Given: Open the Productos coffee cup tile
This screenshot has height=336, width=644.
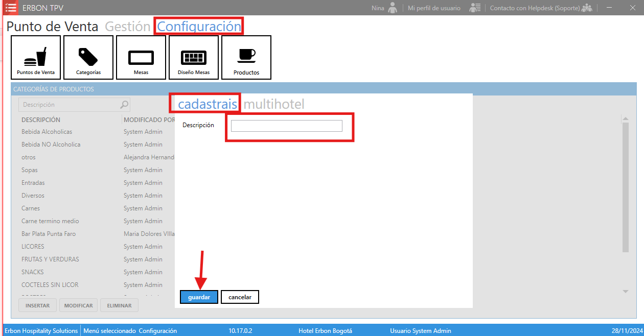Looking at the screenshot, I should [x=246, y=57].
